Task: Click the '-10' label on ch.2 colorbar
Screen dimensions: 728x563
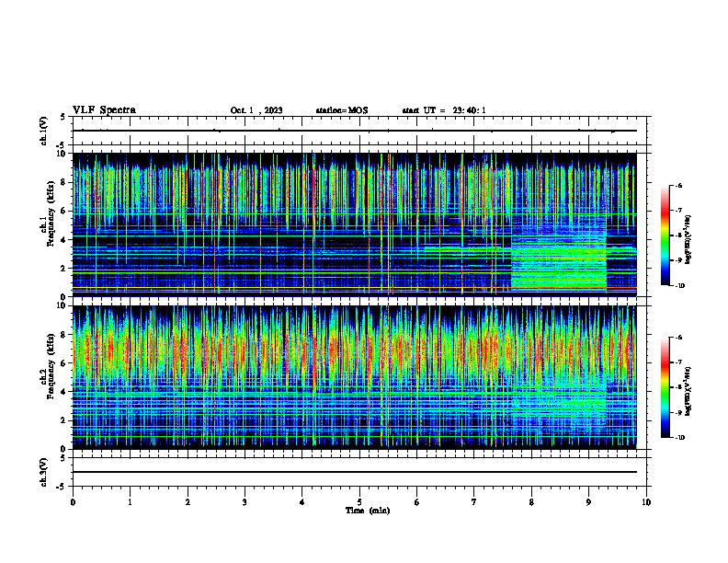Action: [x=679, y=438]
